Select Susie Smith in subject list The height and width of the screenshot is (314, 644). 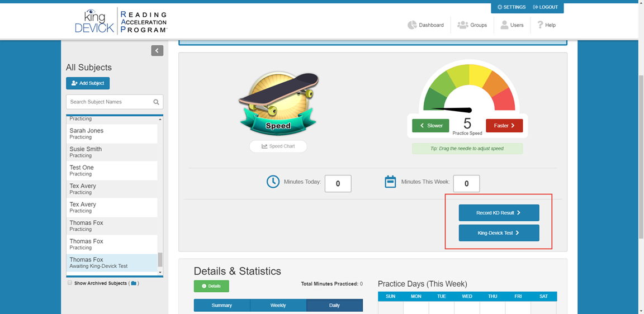112,152
